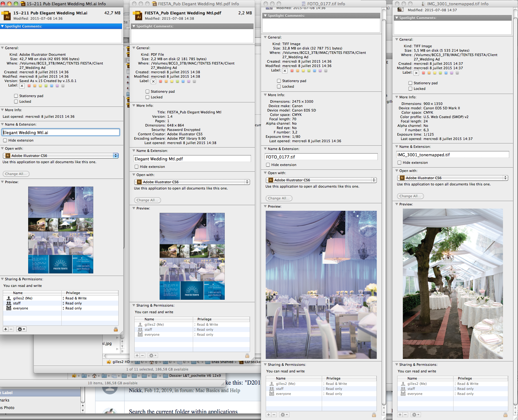Apply purple label in IMG_3001_tonemapped.tif Info window

(x=452, y=73)
